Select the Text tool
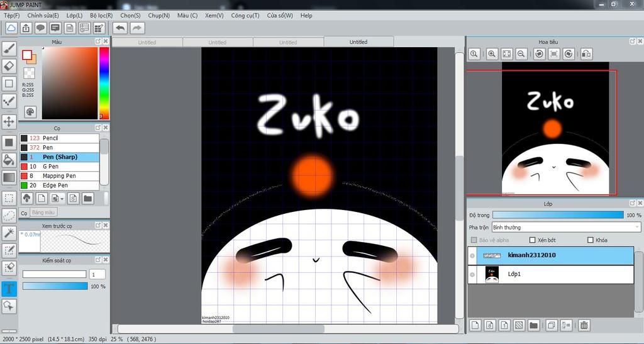The height and width of the screenshot is (344, 644). [x=9, y=289]
